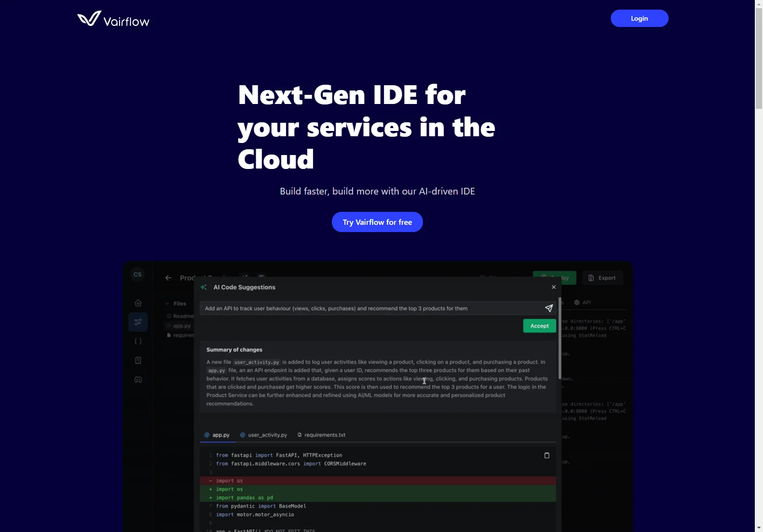Click the Login button
763x532 pixels.
639,18
